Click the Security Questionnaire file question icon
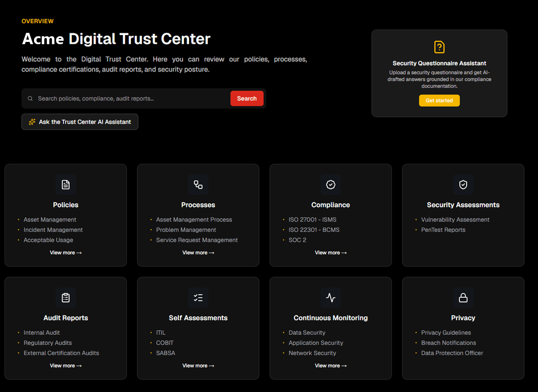 coord(439,47)
